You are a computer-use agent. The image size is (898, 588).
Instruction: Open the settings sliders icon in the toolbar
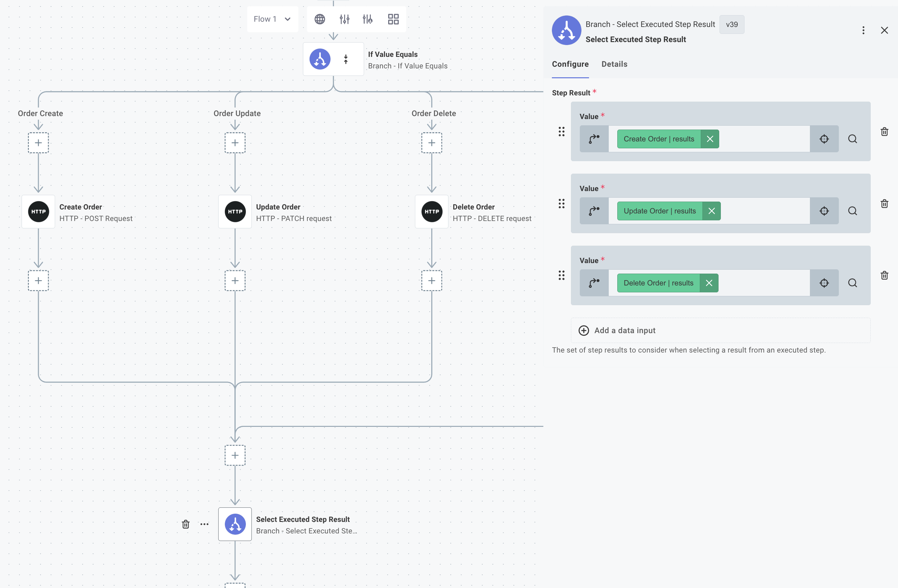point(344,19)
